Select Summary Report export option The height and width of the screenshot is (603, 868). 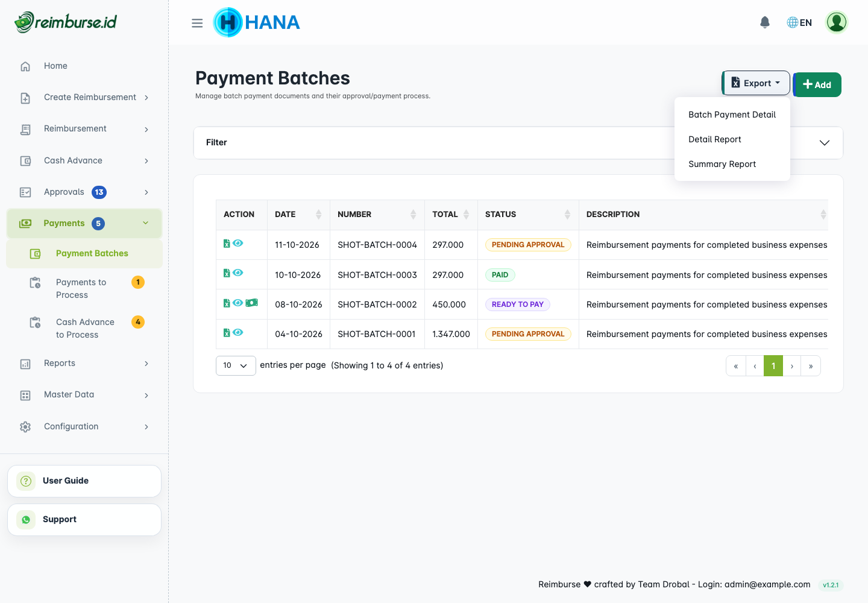click(x=732, y=164)
